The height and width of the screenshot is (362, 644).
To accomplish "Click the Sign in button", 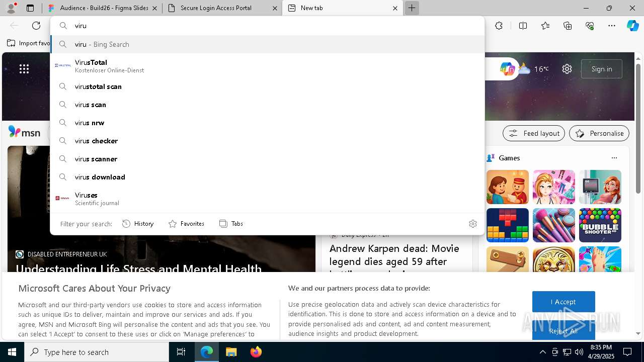I will [602, 69].
